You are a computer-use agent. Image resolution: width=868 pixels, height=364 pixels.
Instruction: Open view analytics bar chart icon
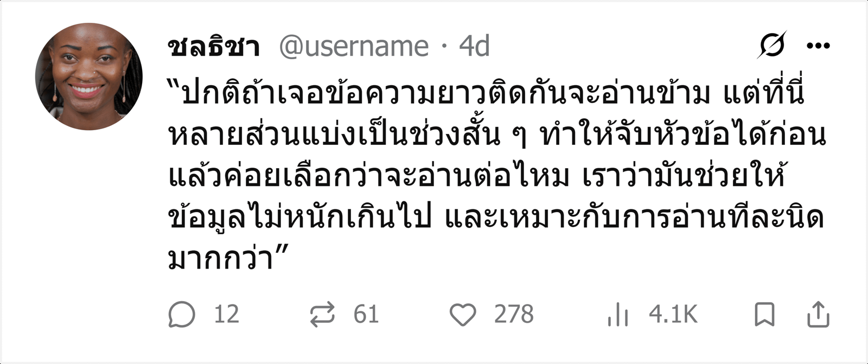tap(617, 315)
